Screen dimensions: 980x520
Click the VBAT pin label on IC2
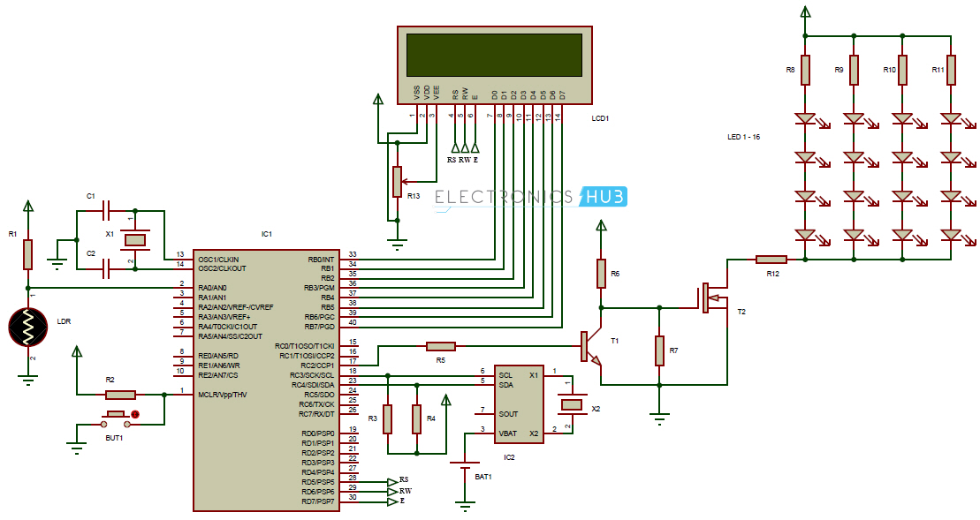click(x=508, y=433)
